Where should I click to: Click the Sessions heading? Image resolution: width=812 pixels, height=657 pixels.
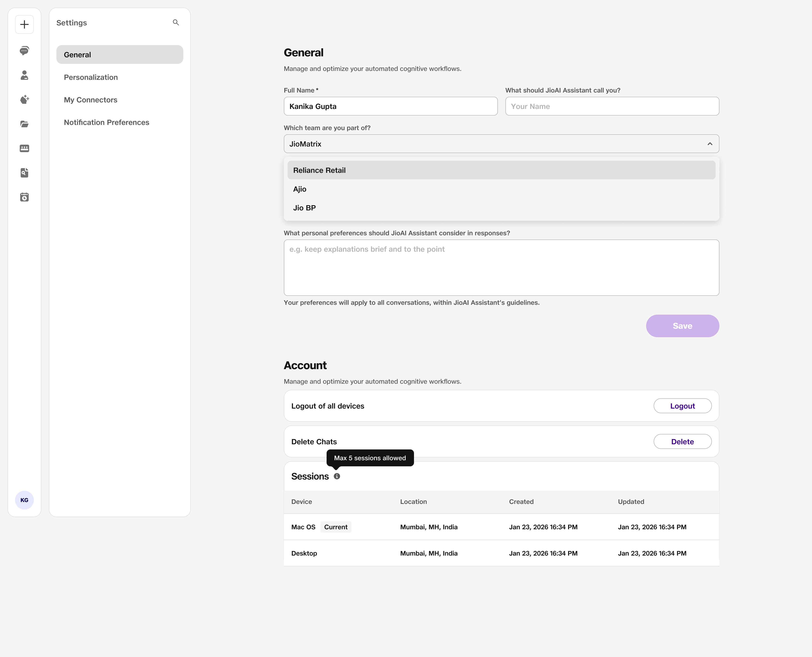(x=310, y=476)
